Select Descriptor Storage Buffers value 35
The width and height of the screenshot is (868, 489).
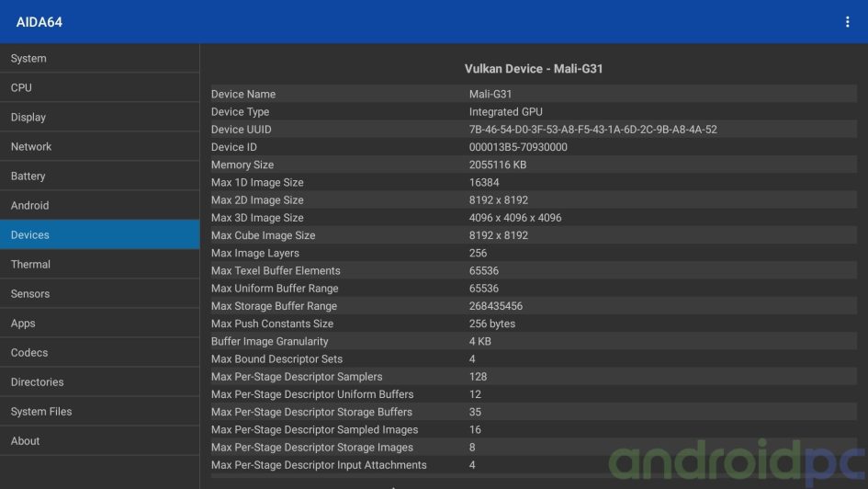click(475, 413)
